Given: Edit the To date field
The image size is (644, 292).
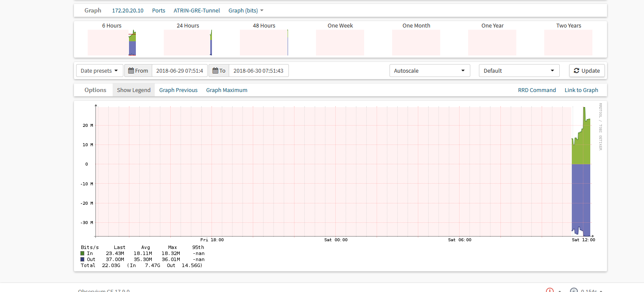Looking at the screenshot, I should (x=258, y=71).
